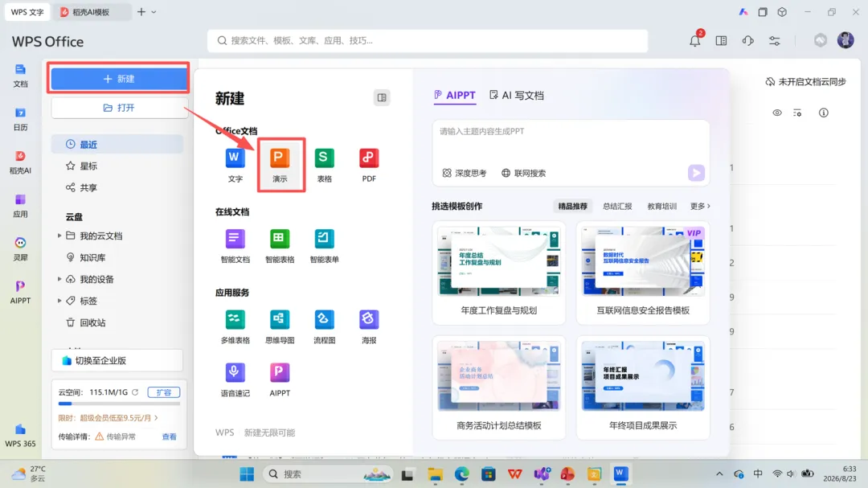Toggle layout icon beside 新建 title
The image size is (868, 488).
pos(382,97)
